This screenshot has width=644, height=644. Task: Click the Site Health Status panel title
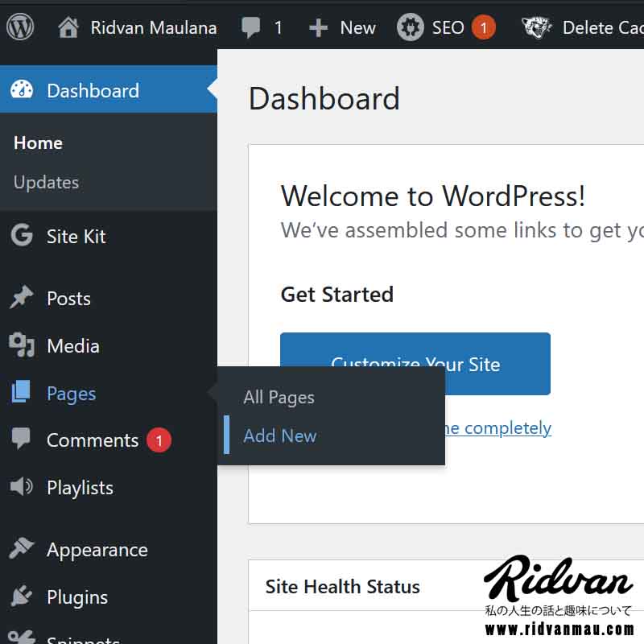(x=343, y=587)
